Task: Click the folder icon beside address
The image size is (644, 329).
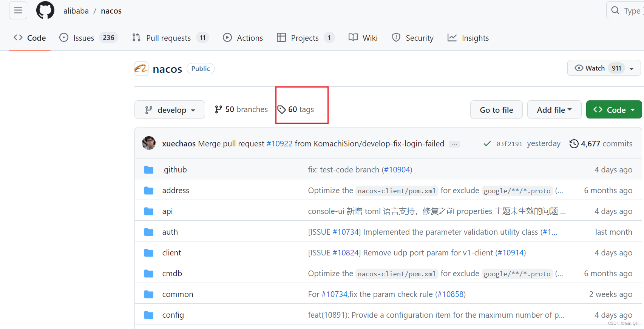Action: click(x=149, y=191)
